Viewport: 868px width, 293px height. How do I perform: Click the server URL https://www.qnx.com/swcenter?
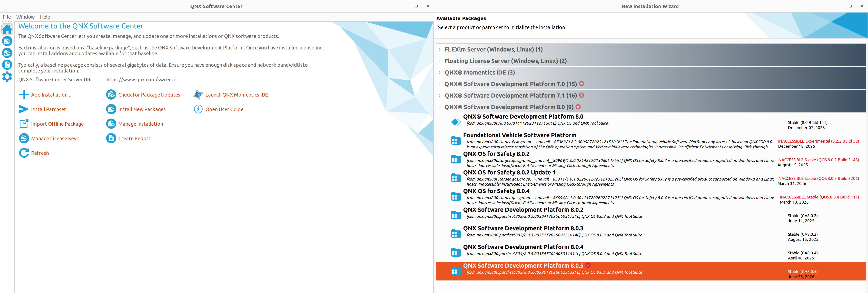pos(142,79)
